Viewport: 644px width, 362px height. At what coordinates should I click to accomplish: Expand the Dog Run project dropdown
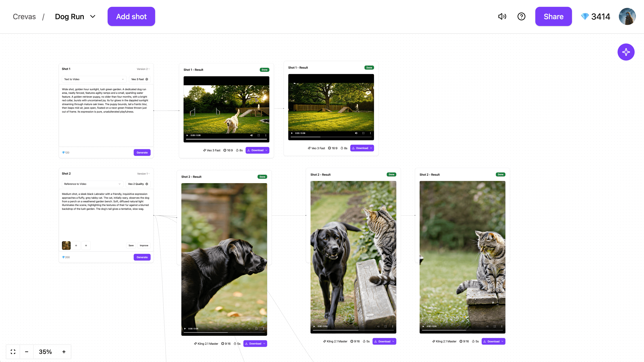pyautogui.click(x=93, y=16)
